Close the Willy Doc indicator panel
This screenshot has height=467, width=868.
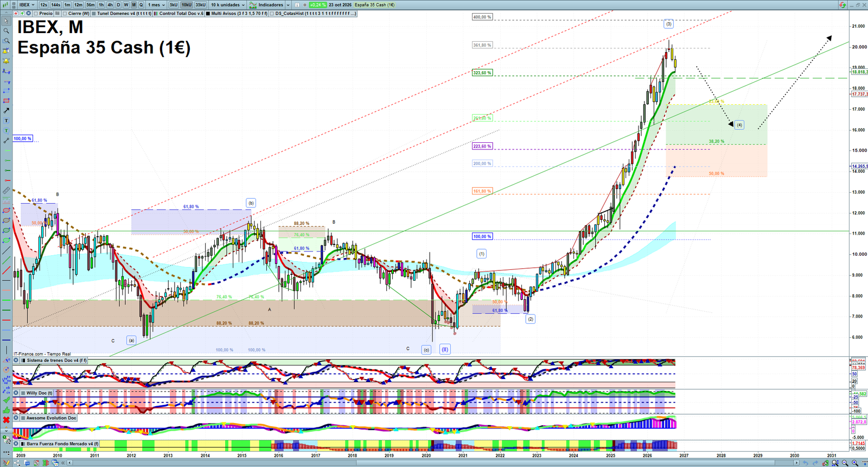click(16, 393)
